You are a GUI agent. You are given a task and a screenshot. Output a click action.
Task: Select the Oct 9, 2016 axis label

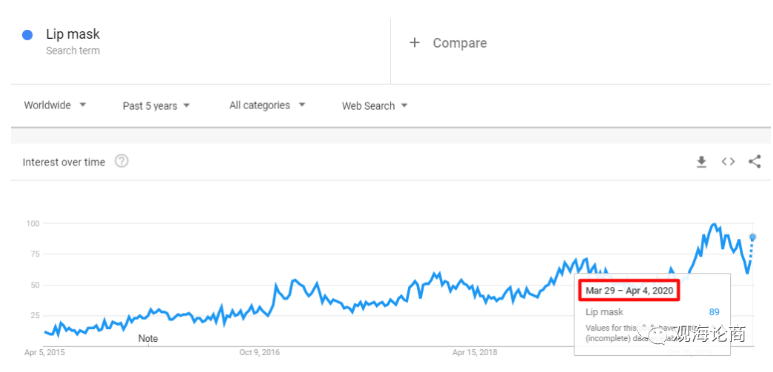(259, 352)
